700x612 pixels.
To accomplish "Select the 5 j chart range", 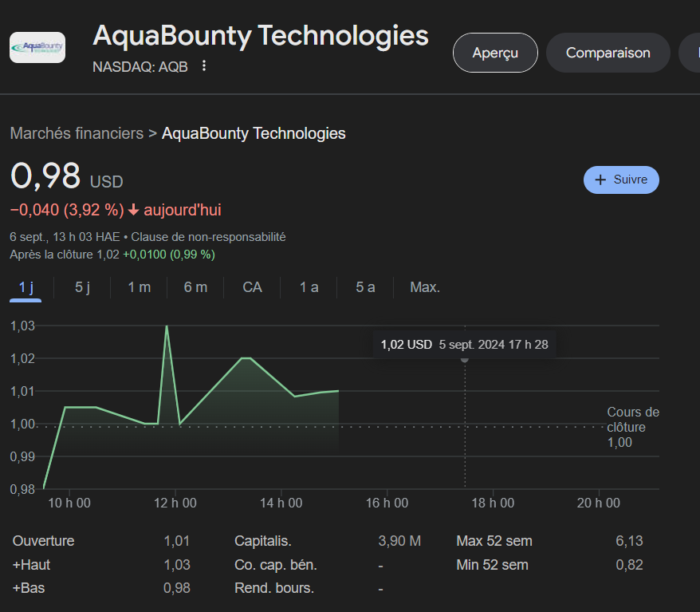I will point(82,287).
